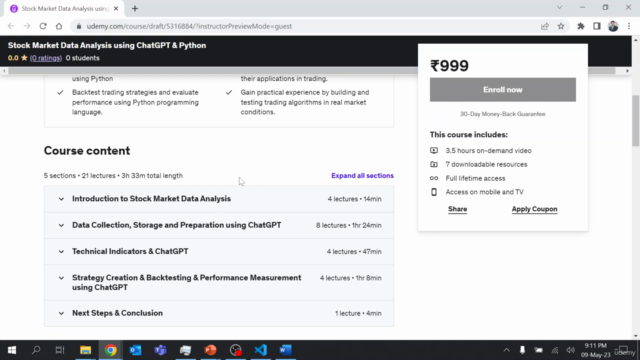Open the Windows Start menu

click(x=12, y=350)
